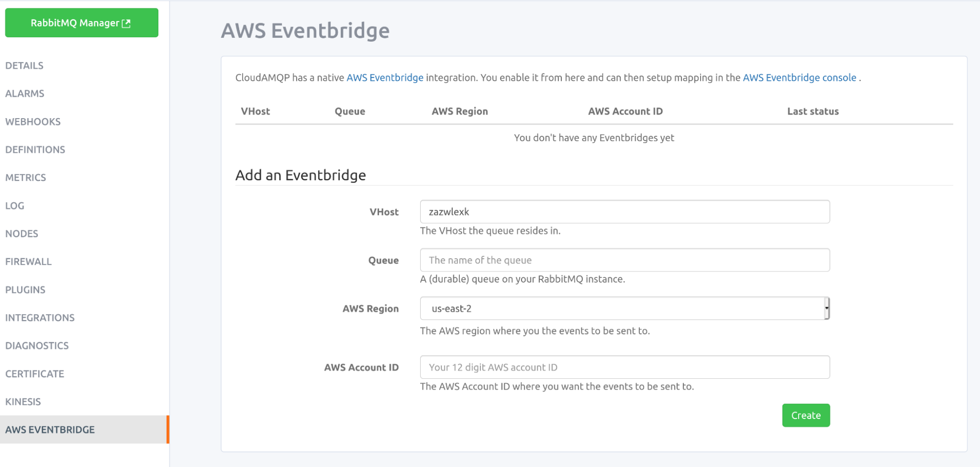Click the AWS Account ID field
Screen dimensions: 980x467
click(x=625, y=367)
